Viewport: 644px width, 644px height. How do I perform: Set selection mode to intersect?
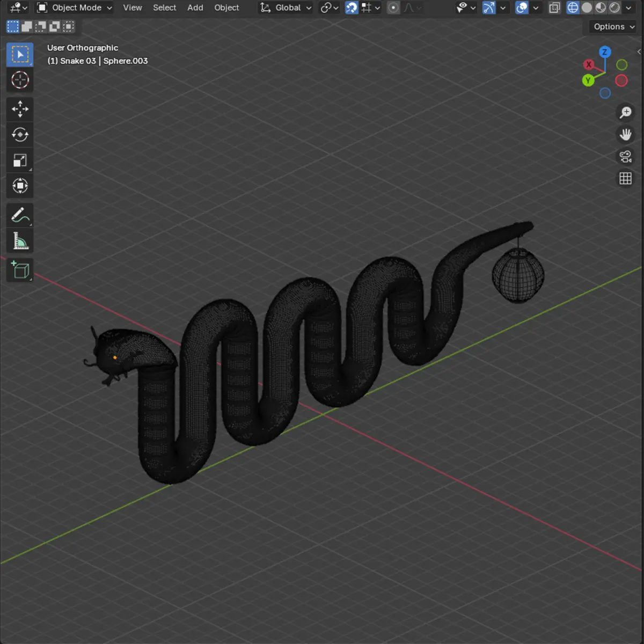pyautogui.click(x=69, y=26)
